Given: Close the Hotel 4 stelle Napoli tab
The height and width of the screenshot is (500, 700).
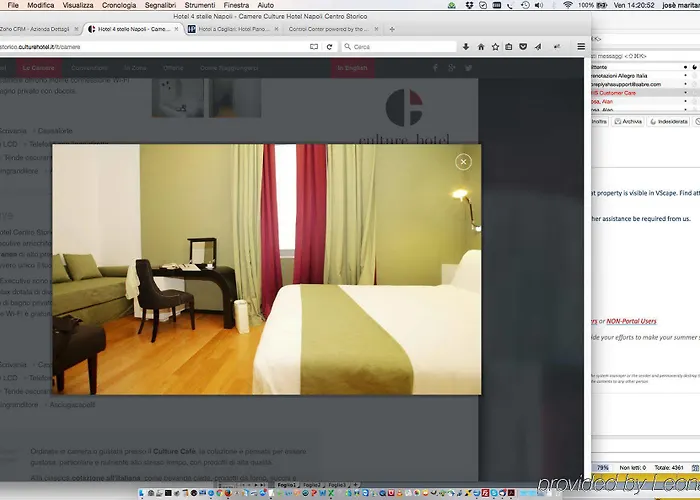Looking at the screenshot, I should pos(176,29).
